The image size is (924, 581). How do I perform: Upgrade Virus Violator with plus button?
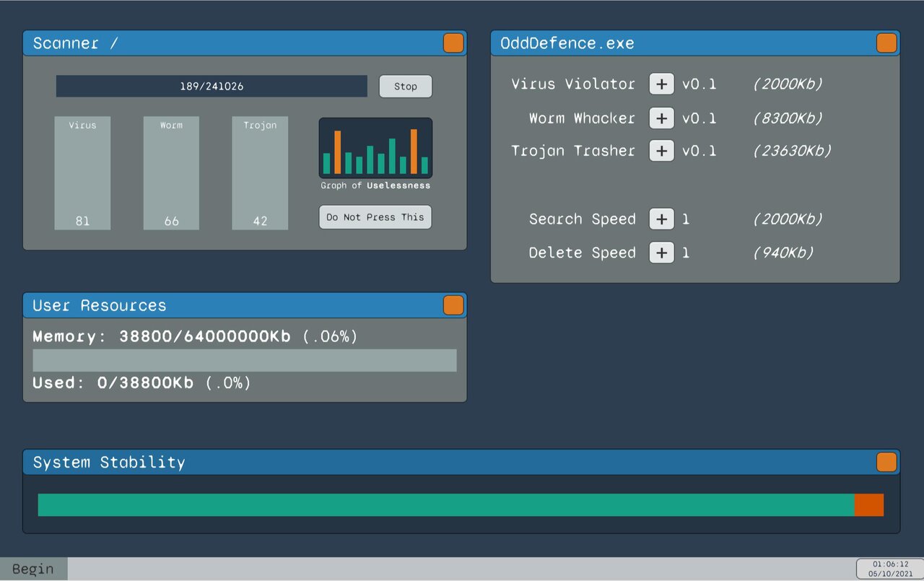coord(661,84)
